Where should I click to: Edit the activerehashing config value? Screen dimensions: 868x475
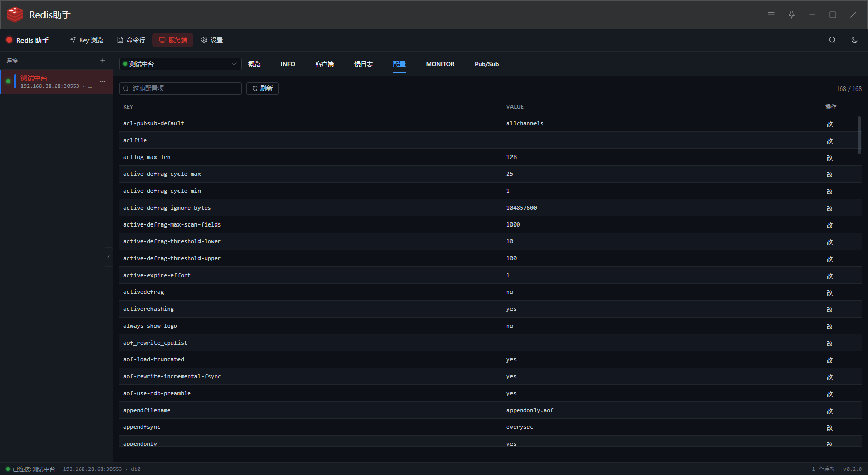coord(830,309)
